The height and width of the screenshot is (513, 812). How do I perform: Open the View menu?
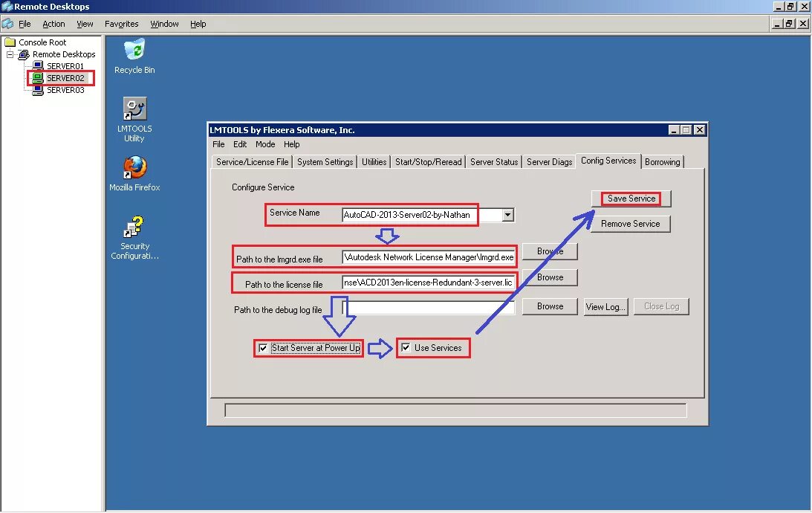pyautogui.click(x=85, y=24)
